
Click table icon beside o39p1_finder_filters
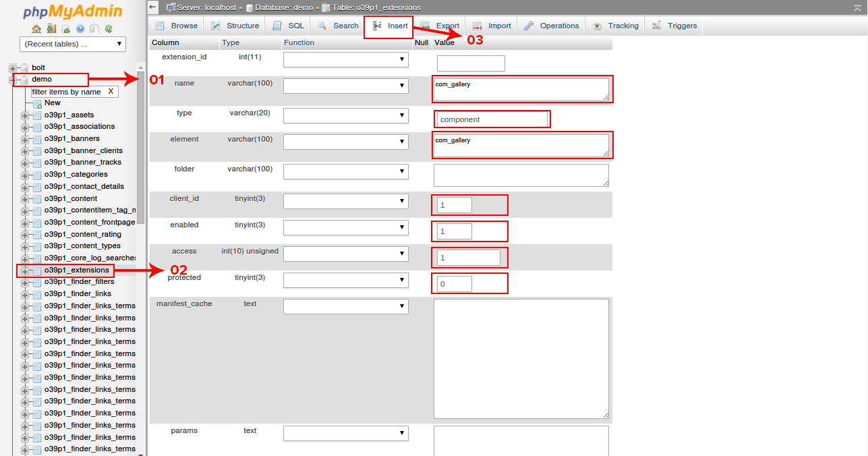pyautogui.click(x=38, y=282)
